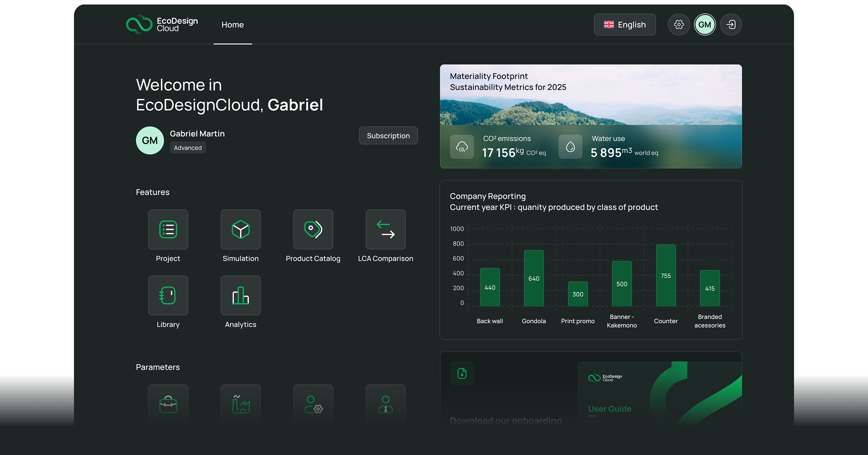Click the Counter bar showing 755

(665, 275)
